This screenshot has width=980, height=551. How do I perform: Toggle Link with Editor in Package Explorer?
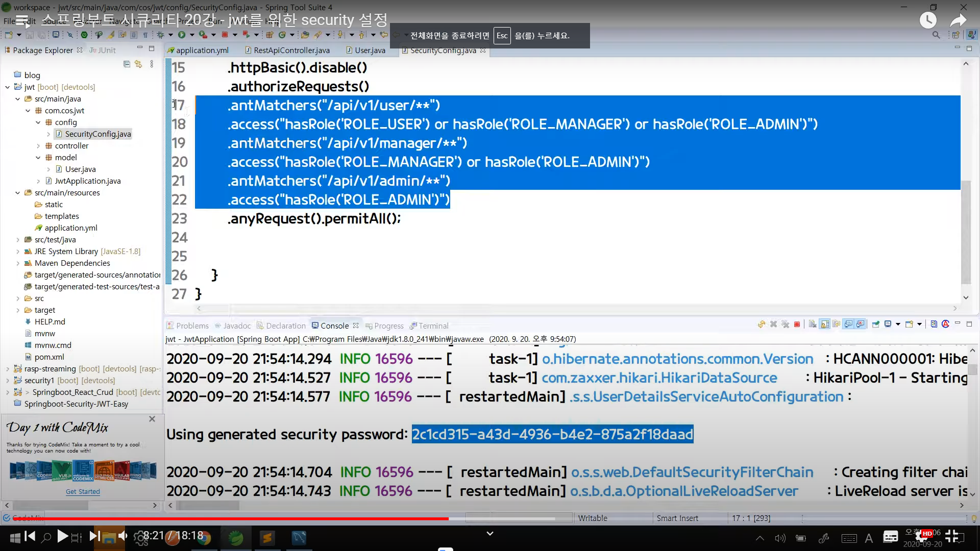click(138, 64)
